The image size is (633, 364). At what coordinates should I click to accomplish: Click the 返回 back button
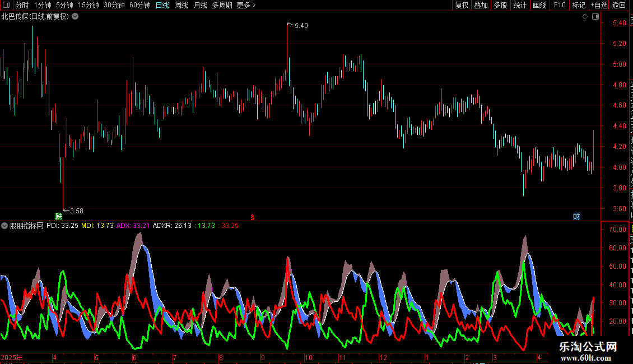[618, 5]
